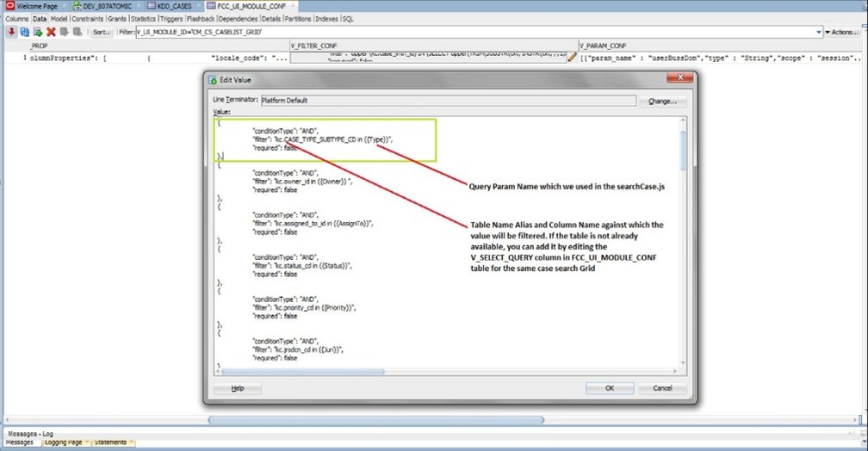Open the Indexes sub-tab
The width and height of the screenshot is (868, 451).
326,19
